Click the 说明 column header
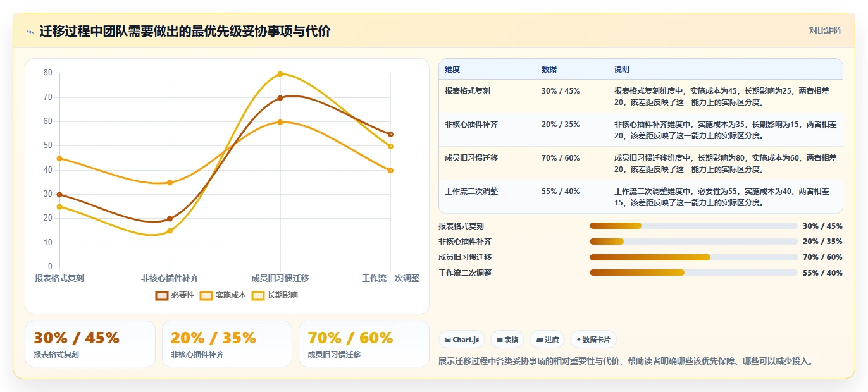868x392 pixels. pyautogui.click(x=622, y=70)
